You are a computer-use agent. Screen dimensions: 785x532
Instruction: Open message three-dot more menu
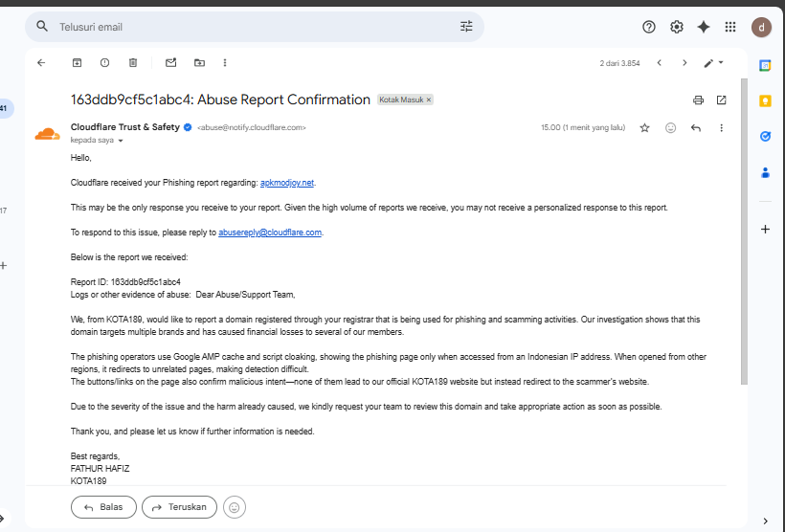[722, 128]
